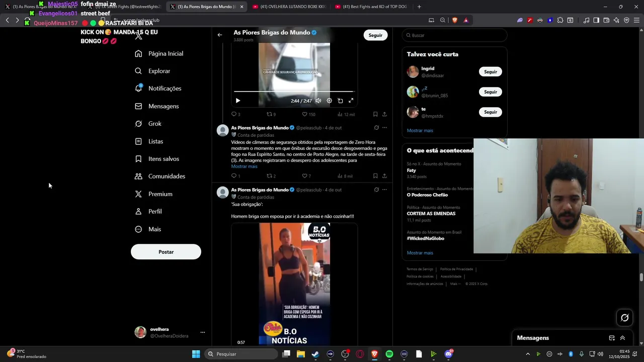Follow the suggested user Ingrid

click(491, 72)
